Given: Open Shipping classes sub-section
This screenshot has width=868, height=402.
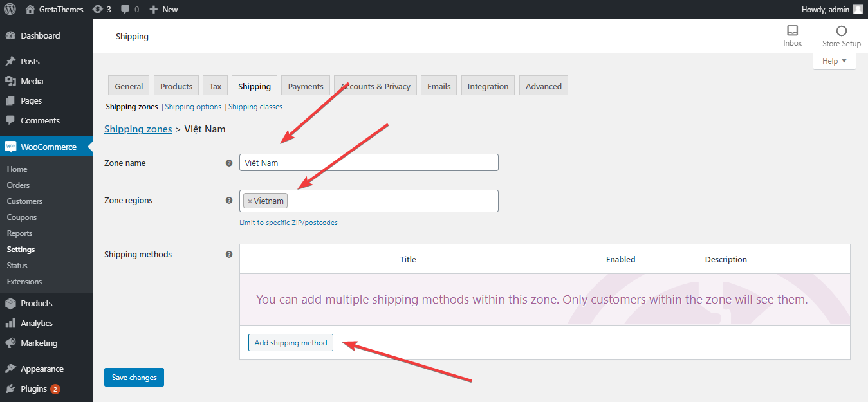Looking at the screenshot, I should pos(255,107).
